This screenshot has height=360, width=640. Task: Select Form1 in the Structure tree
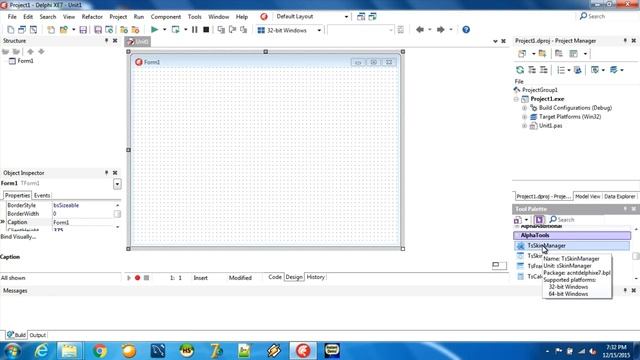[x=25, y=61]
